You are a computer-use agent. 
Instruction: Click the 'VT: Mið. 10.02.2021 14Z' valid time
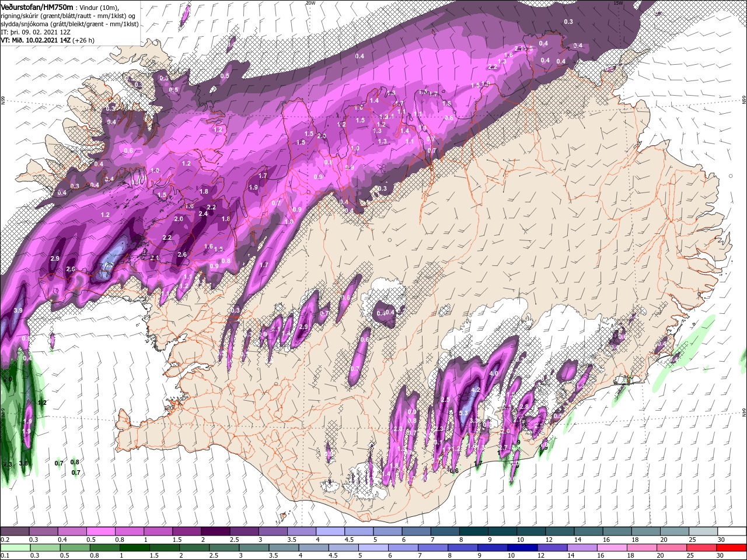(x=36, y=40)
